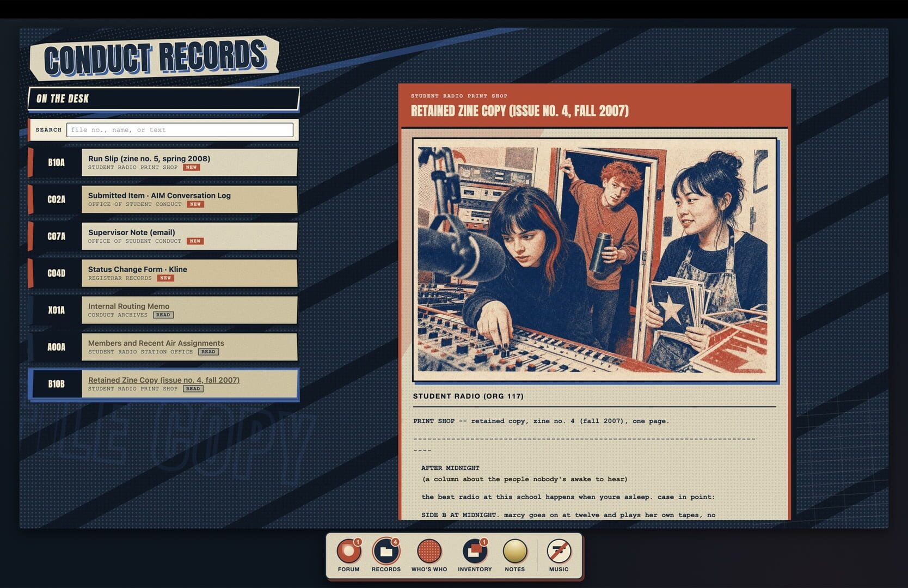Open the Forum dock icon

click(348, 551)
